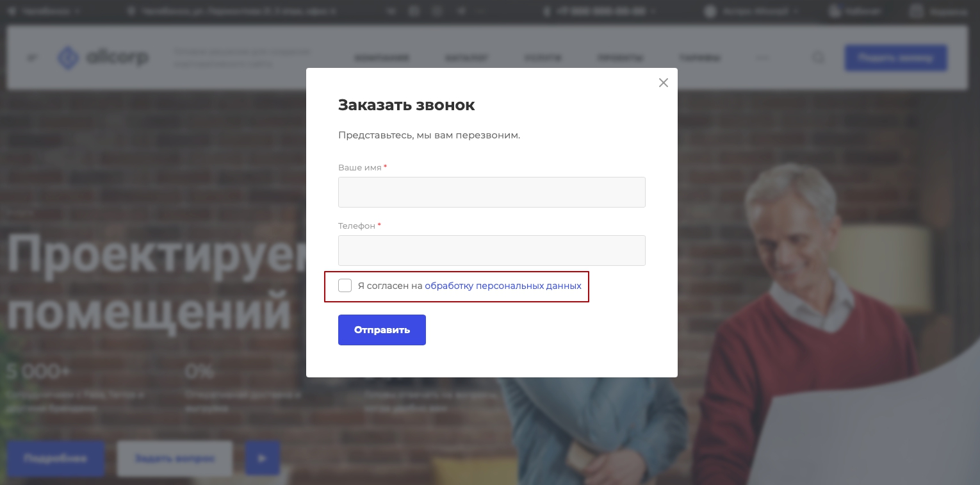Open the Каталог menu item
The width and height of the screenshot is (980, 485).
pyautogui.click(x=467, y=58)
